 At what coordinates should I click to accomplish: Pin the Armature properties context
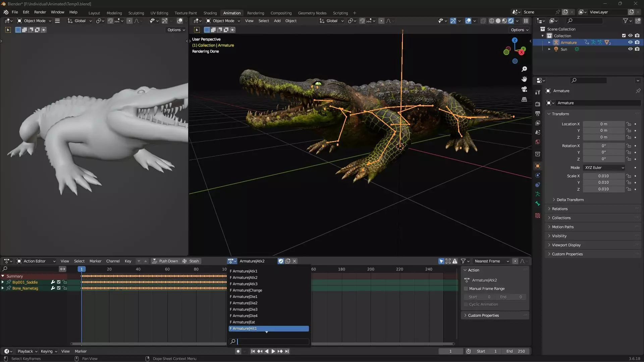[x=638, y=91]
